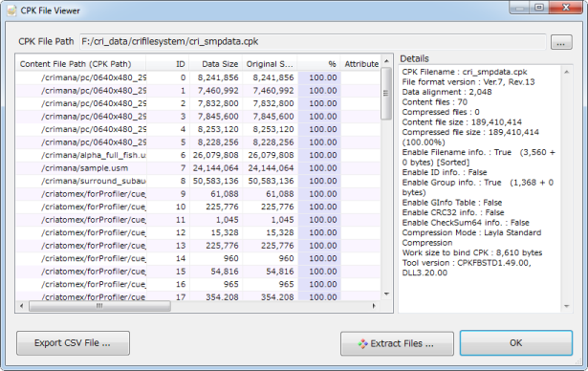Click the CPK File Path input field
Viewport: 588px width, 371px height.
coord(313,42)
